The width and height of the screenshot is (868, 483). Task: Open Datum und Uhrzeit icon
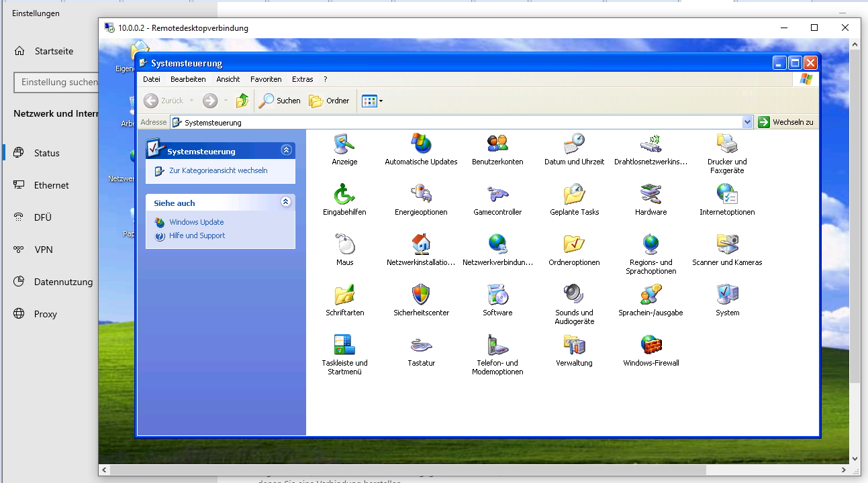(x=574, y=144)
